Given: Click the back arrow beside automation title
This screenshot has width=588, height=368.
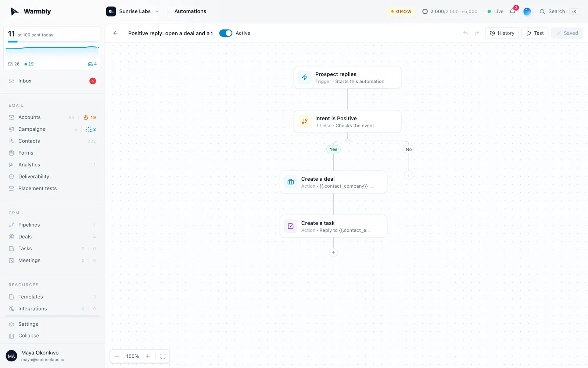Looking at the screenshot, I should 115,33.
